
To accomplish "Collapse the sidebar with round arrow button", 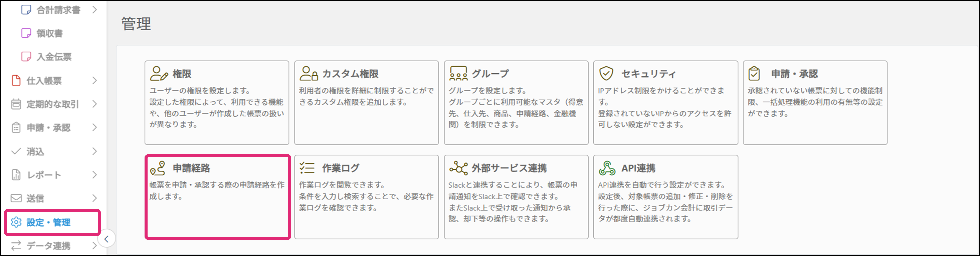I will 107,239.
